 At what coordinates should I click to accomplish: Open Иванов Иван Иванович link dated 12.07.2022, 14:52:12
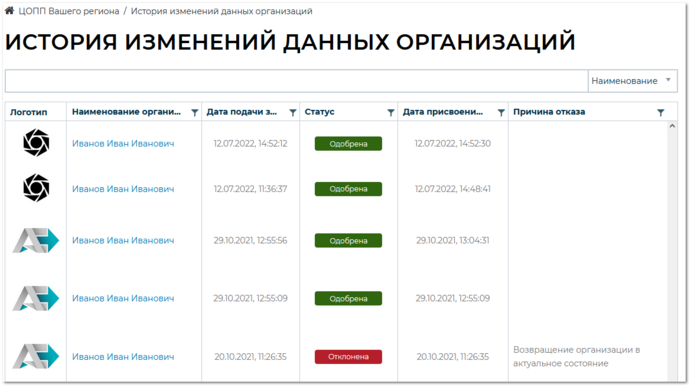tap(123, 144)
